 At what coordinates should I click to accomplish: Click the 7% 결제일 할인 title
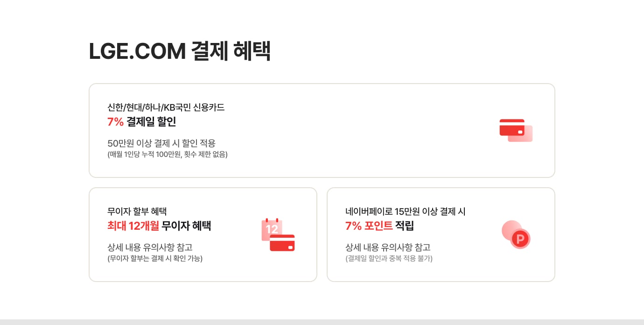[x=142, y=122]
